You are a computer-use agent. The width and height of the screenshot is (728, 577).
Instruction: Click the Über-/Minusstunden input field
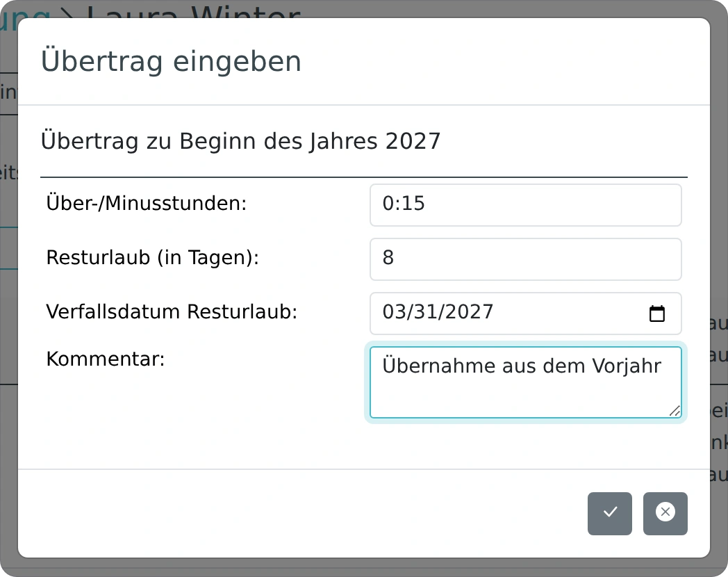[x=526, y=205]
